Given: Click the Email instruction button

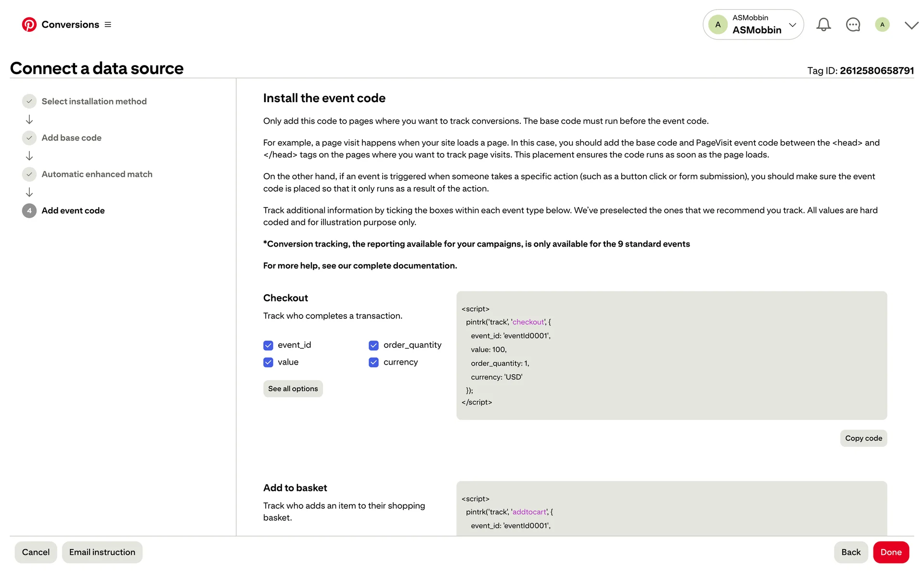Looking at the screenshot, I should click(x=102, y=552).
